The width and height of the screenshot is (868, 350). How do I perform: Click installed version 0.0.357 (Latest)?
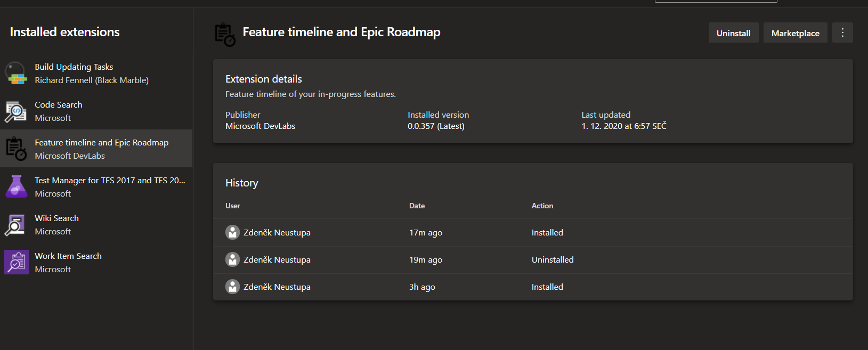(436, 126)
